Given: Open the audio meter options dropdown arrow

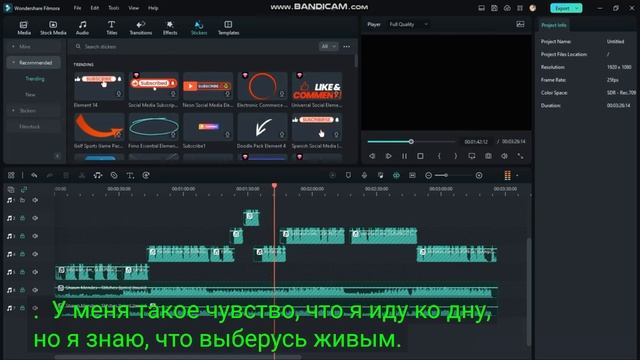Looking at the screenshot, I should pos(517,176).
